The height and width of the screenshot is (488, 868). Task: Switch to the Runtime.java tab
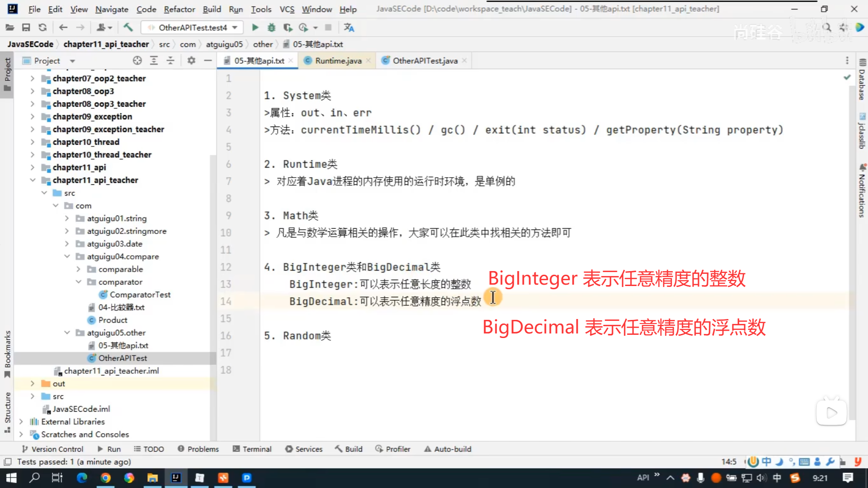click(x=338, y=61)
